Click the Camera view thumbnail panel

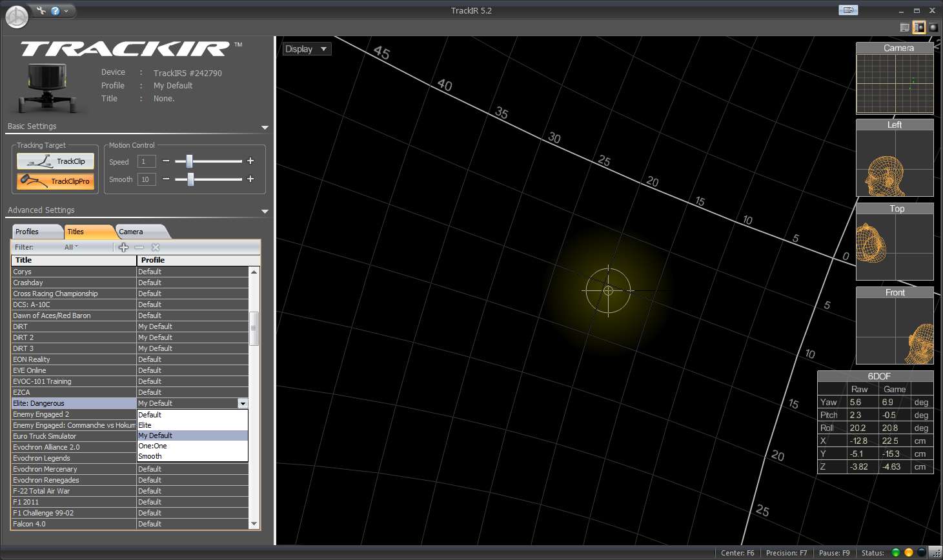point(895,78)
